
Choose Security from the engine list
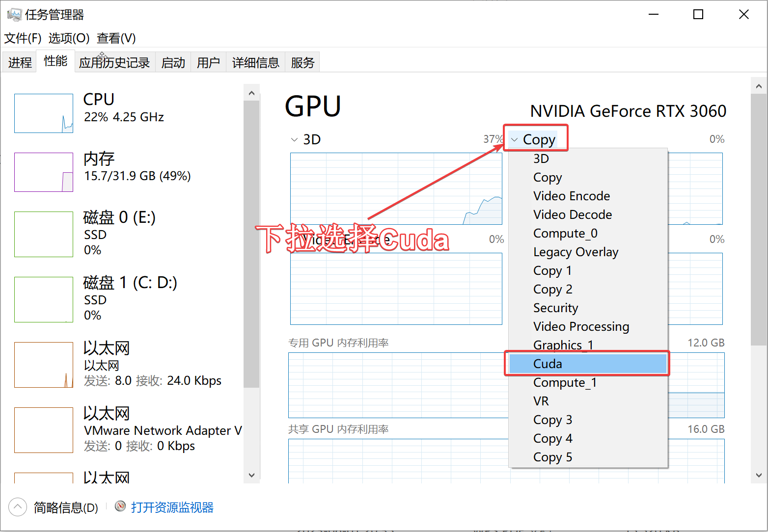(x=588, y=308)
